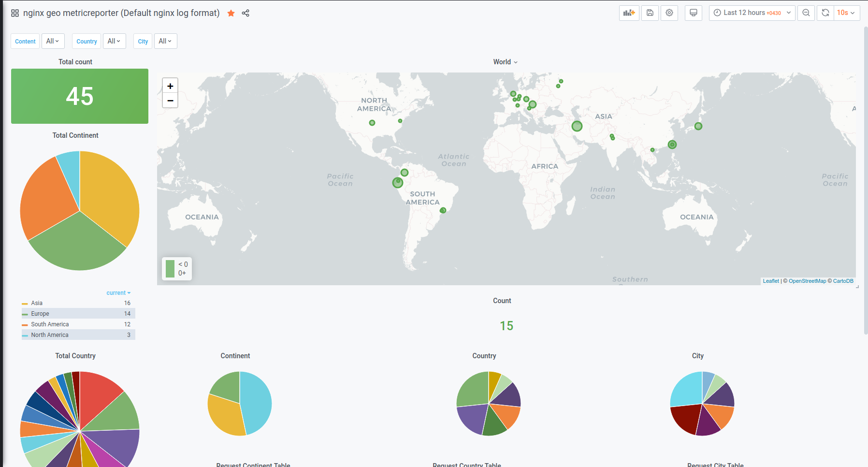Click Asia yellow legend color swatch
This screenshot has width=868, height=467.
click(25, 304)
